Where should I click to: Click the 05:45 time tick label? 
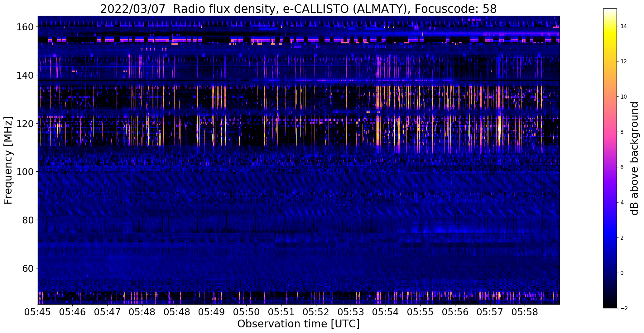[x=38, y=312]
